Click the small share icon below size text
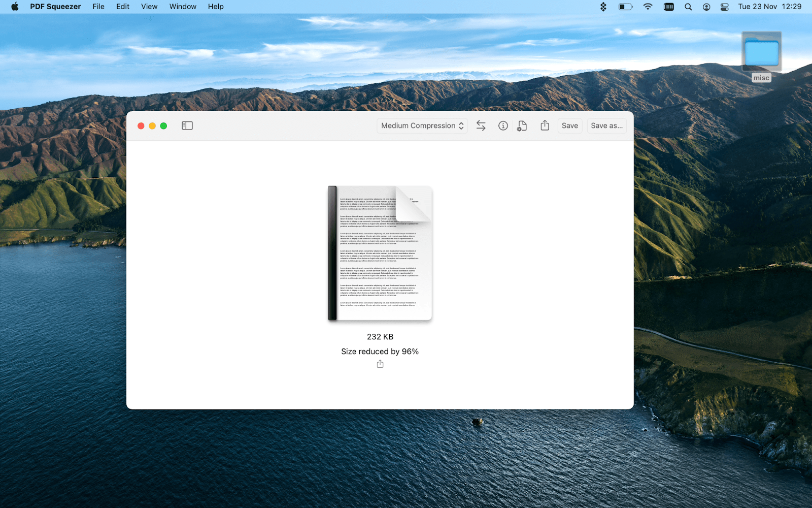The image size is (812, 508). [x=380, y=364]
